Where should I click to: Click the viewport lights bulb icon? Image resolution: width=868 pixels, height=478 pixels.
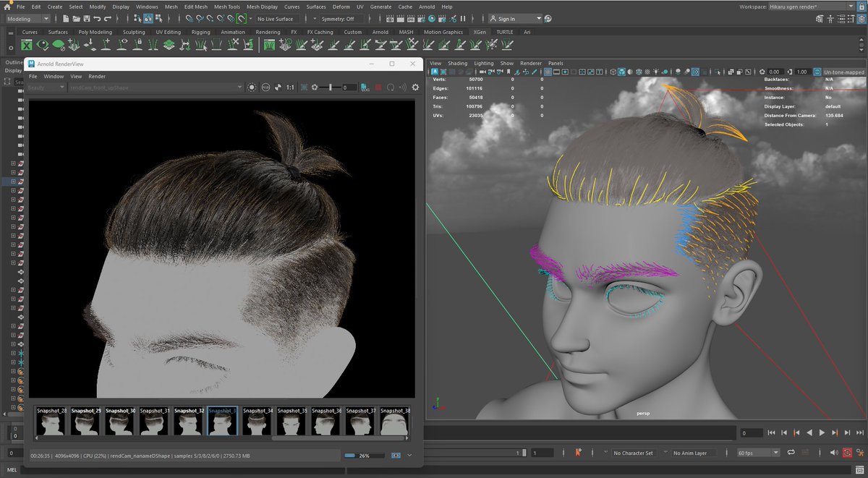(x=657, y=72)
